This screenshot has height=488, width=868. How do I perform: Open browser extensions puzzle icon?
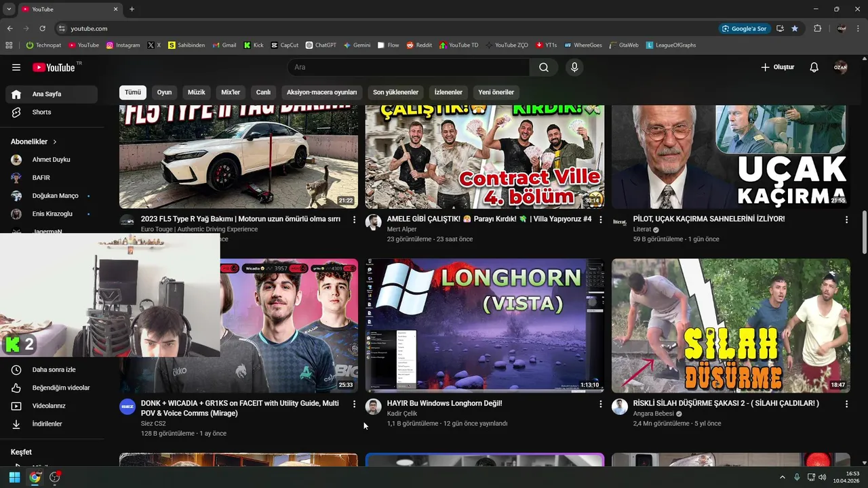[817, 28]
